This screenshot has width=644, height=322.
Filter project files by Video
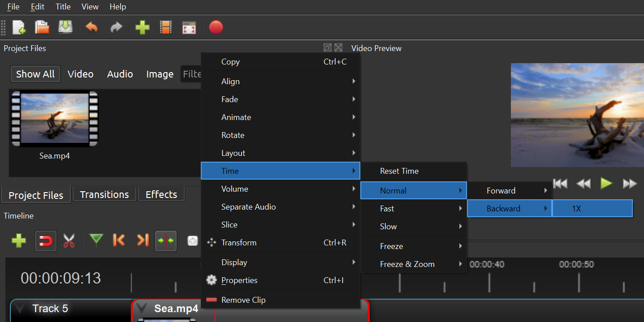pyautogui.click(x=81, y=74)
